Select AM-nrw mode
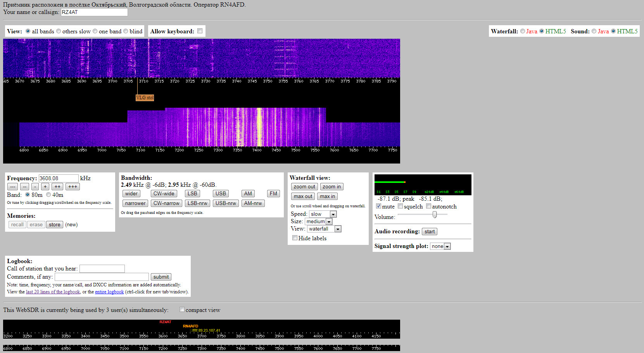The height and width of the screenshot is (353, 644). (x=253, y=203)
